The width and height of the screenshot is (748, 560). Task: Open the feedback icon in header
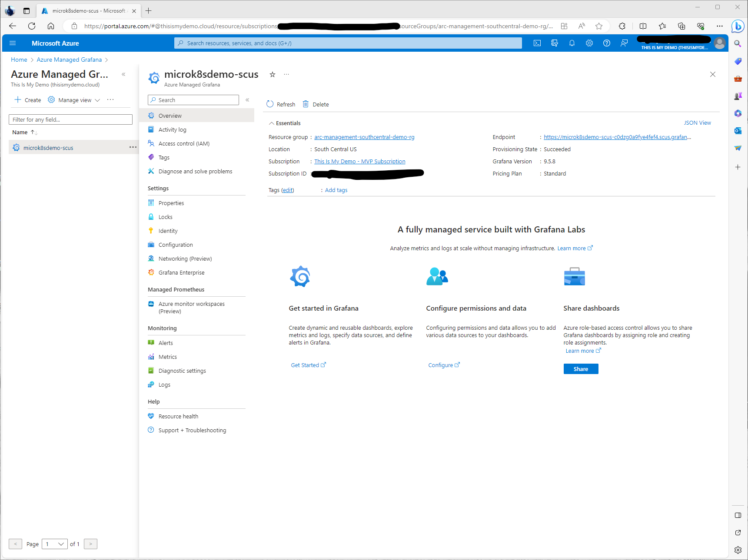click(x=624, y=43)
